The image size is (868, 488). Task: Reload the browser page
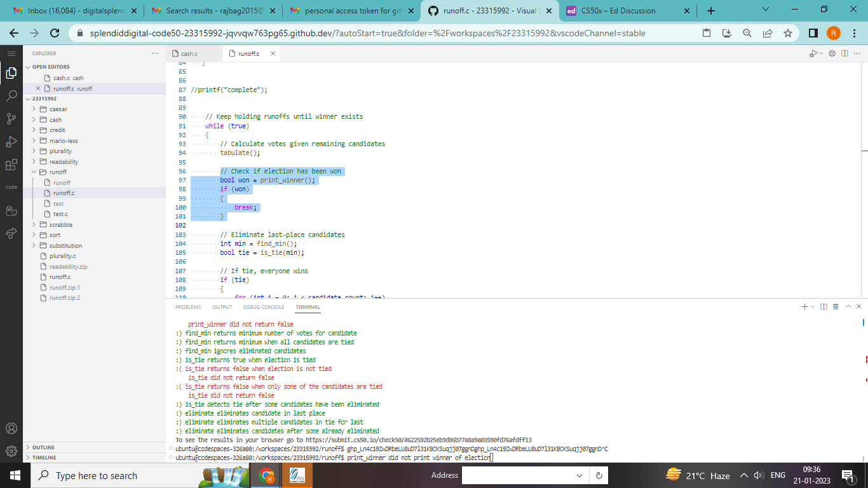click(55, 33)
